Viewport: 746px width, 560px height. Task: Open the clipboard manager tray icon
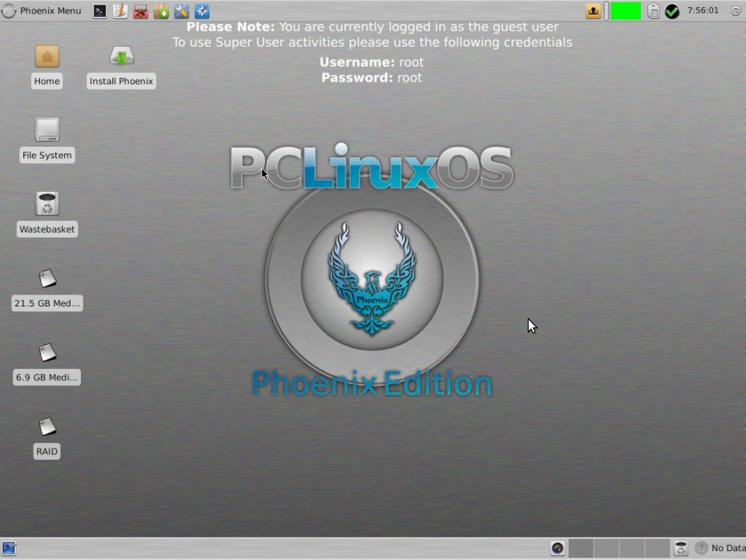pos(654,11)
